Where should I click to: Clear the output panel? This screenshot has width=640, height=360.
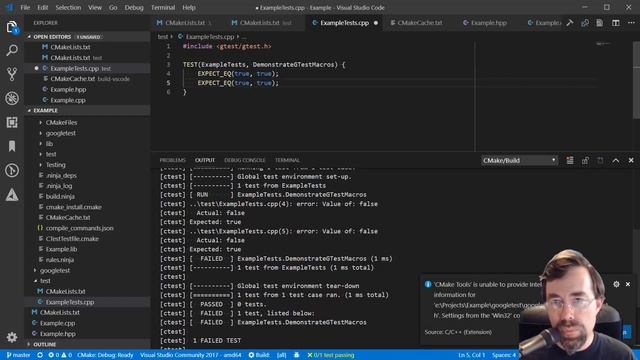tap(570, 160)
